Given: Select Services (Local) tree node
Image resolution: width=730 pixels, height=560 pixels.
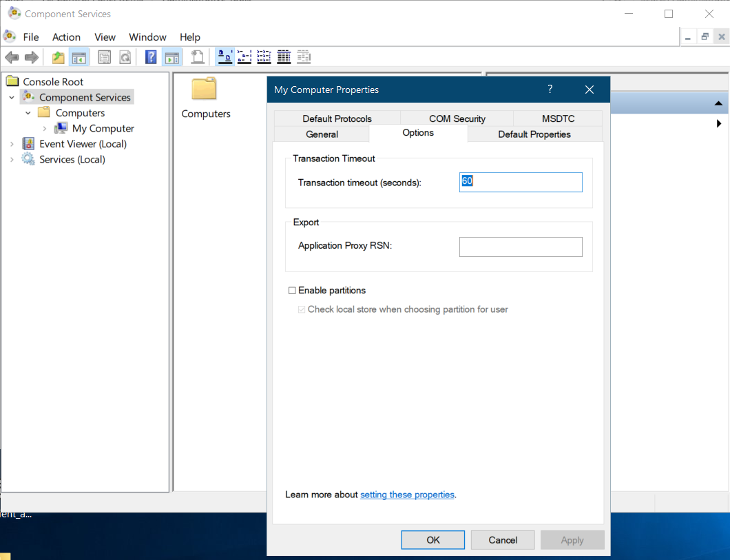Looking at the screenshot, I should point(72,159).
